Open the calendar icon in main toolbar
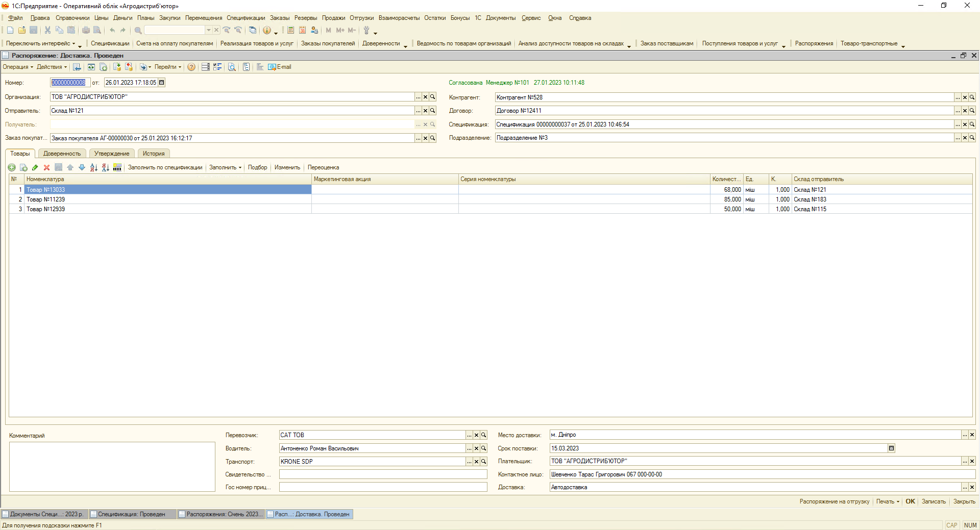The width and height of the screenshot is (980, 530). tap(303, 30)
